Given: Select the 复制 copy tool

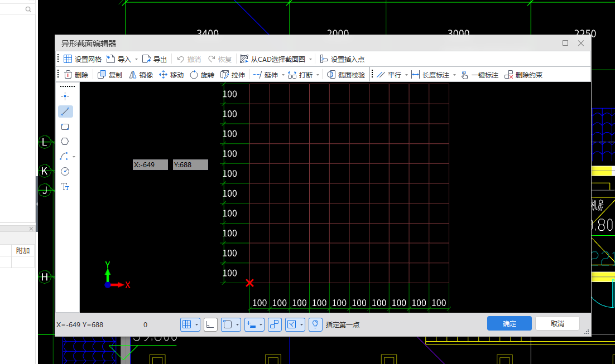Looking at the screenshot, I should click(110, 75).
